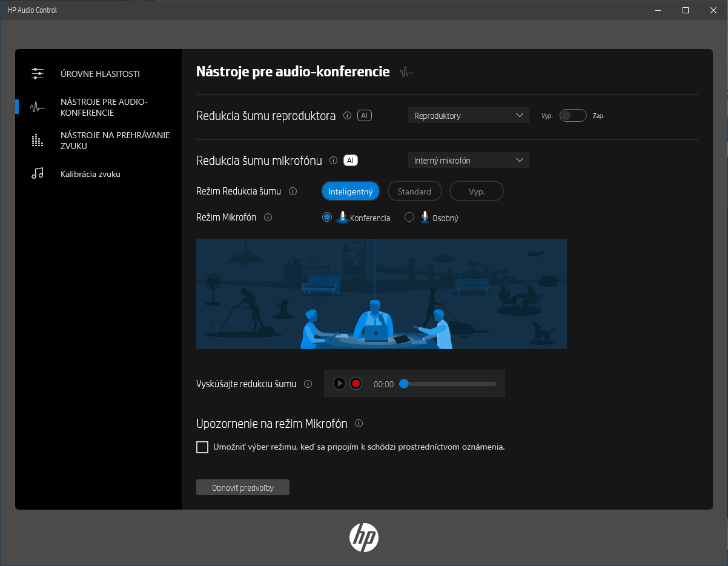Choose the Standard noise reduction mode
728x566 pixels.
pyautogui.click(x=414, y=191)
